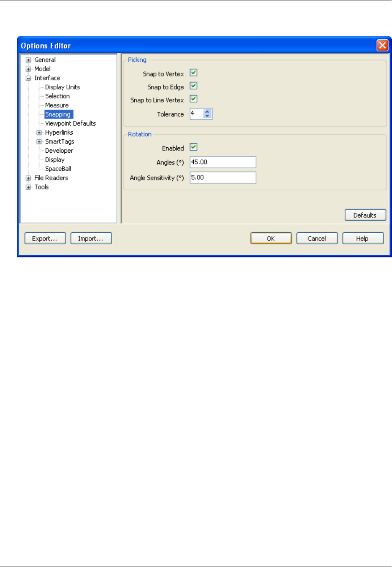Select the File Readers tree label
This screenshot has width=392, height=567.
[x=51, y=178]
